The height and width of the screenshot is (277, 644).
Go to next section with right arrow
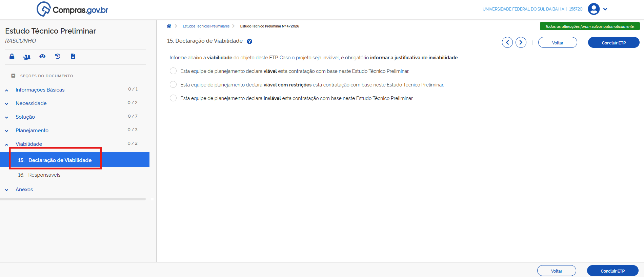pos(521,43)
